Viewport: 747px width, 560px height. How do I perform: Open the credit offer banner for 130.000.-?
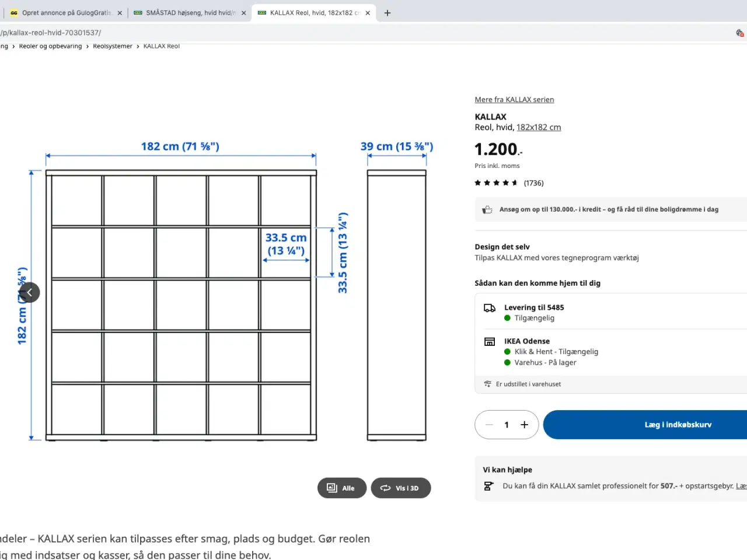pos(609,209)
